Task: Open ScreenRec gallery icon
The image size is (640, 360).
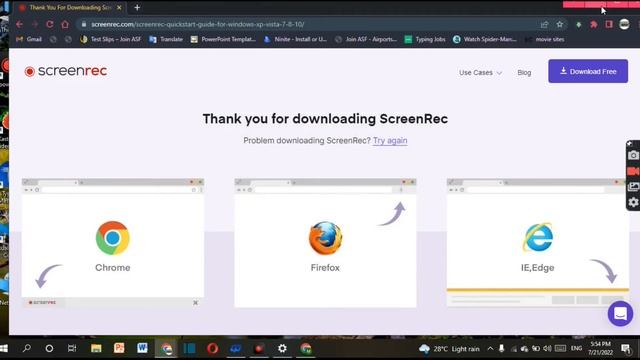Action: (633, 187)
